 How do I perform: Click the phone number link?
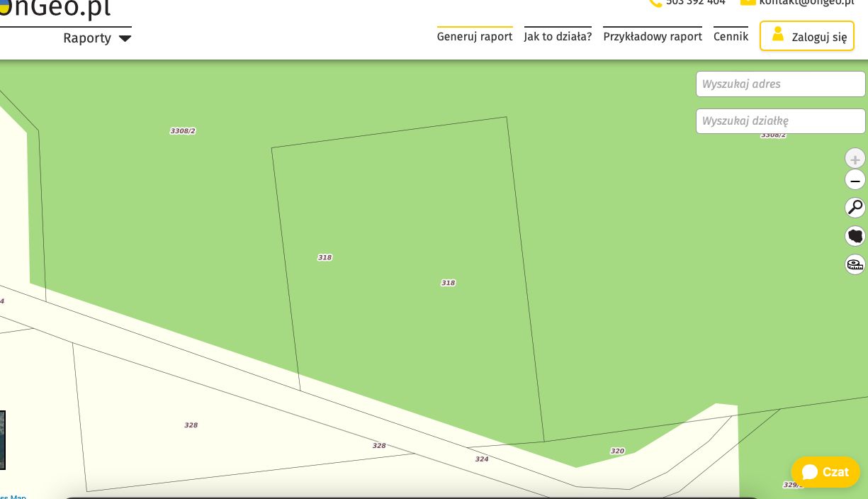coord(696,2)
